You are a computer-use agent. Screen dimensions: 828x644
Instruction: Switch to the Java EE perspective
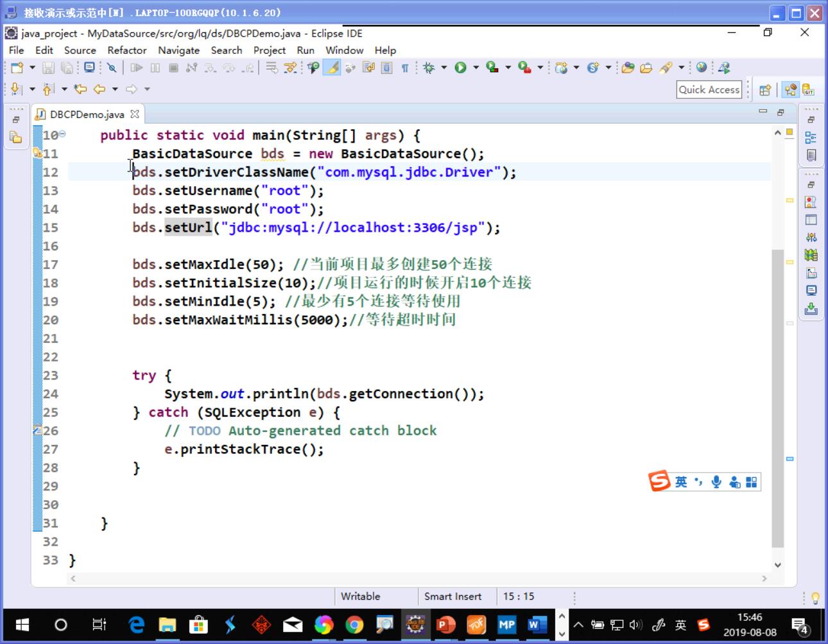click(791, 90)
